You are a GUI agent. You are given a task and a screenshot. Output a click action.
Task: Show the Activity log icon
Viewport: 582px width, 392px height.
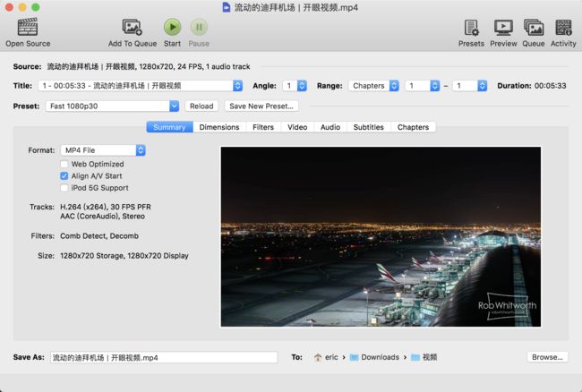tap(563, 28)
